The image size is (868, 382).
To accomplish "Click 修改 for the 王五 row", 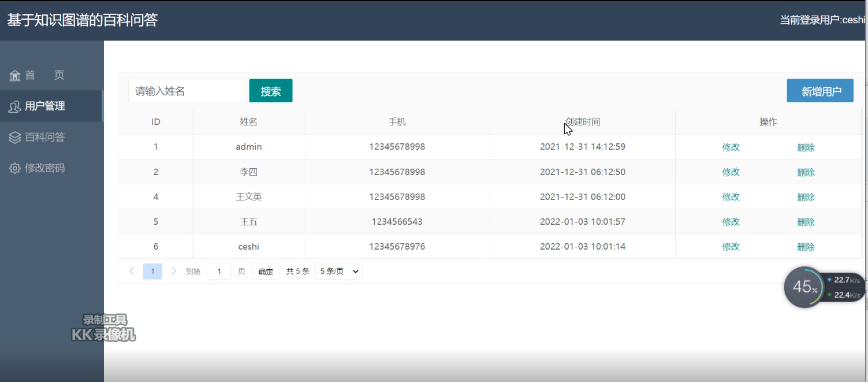I will [731, 222].
